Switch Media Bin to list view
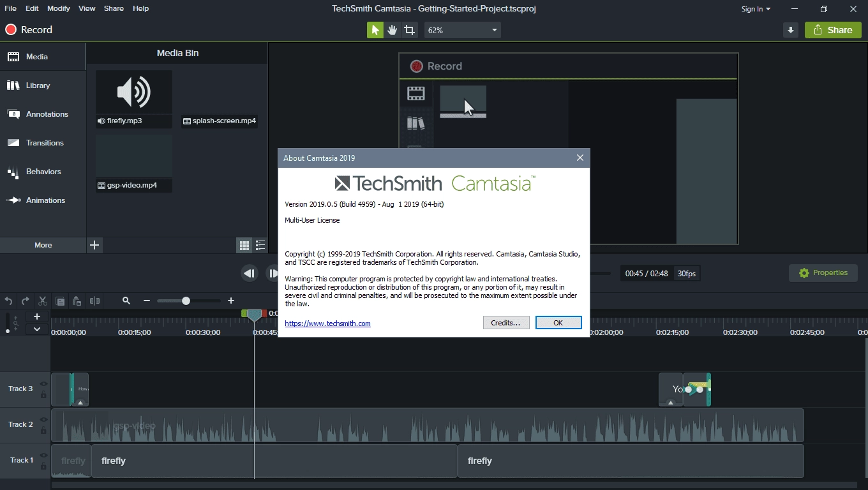This screenshot has height=490, width=868. tap(260, 245)
